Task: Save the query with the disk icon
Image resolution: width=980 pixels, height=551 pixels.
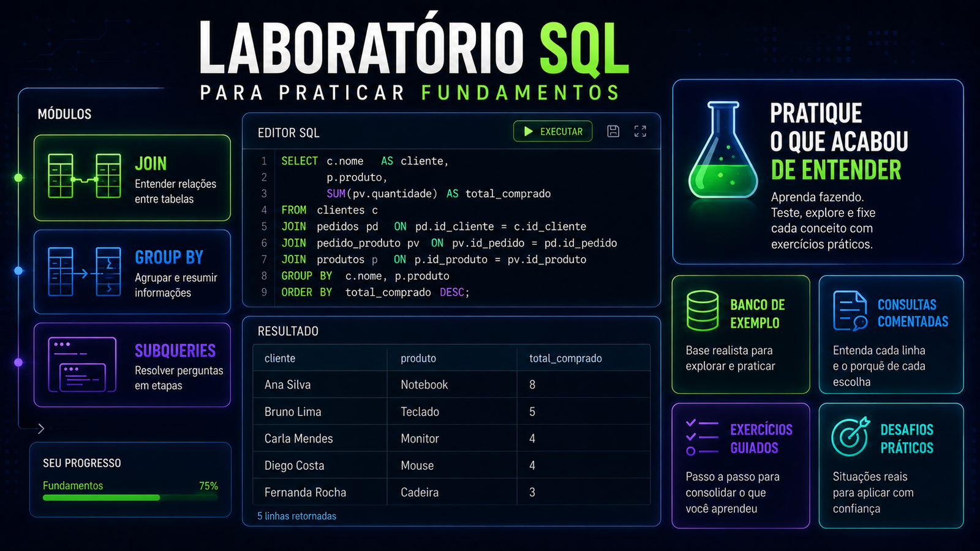Action: [x=613, y=131]
